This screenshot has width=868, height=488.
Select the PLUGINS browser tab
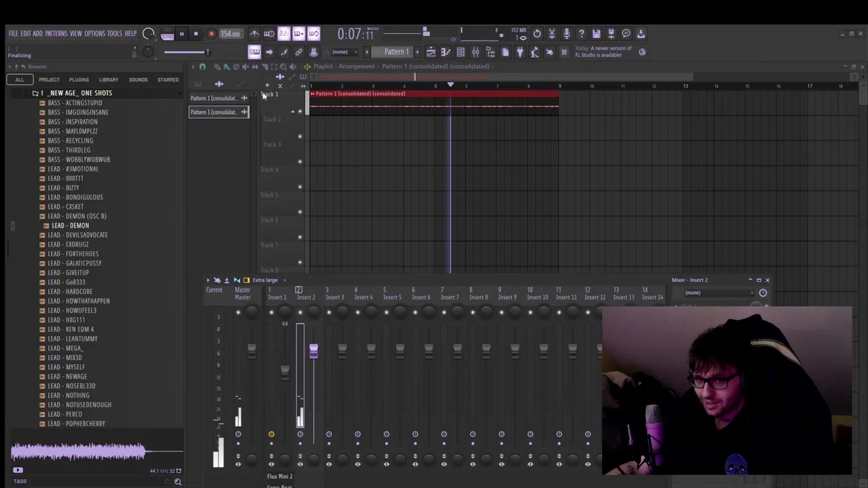79,79
